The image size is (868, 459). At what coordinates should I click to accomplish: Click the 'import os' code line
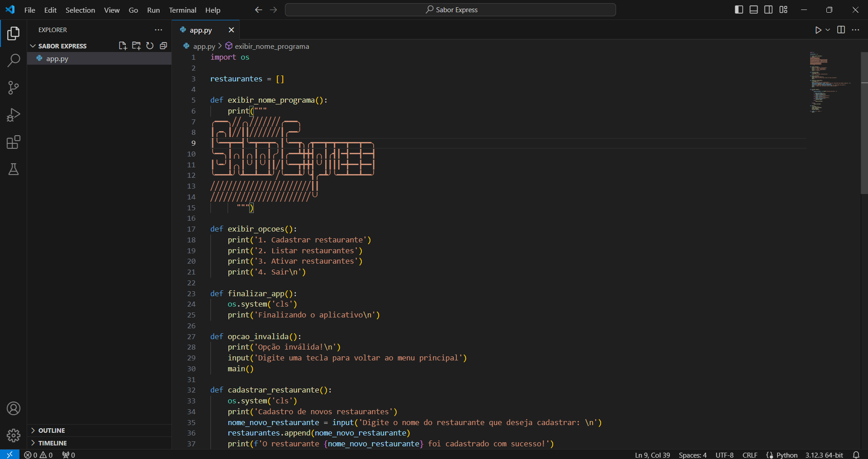coord(230,57)
